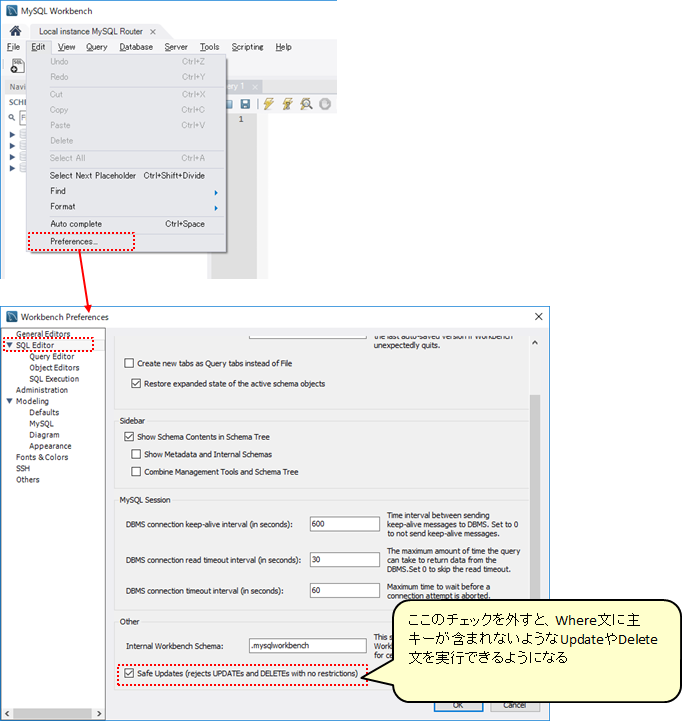The image size is (682, 721).
Task: Click DBMS read timeout interval field
Action: point(344,560)
